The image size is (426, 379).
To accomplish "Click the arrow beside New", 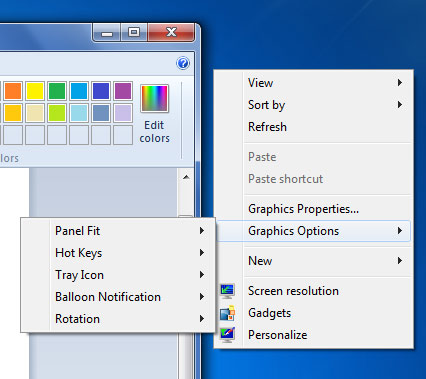I will pos(400,261).
